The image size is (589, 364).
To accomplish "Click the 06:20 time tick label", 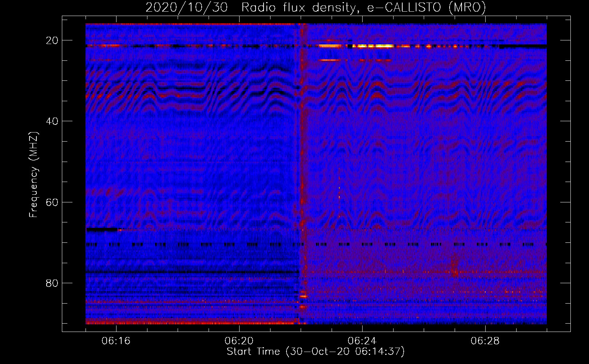I will pyautogui.click(x=239, y=341).
